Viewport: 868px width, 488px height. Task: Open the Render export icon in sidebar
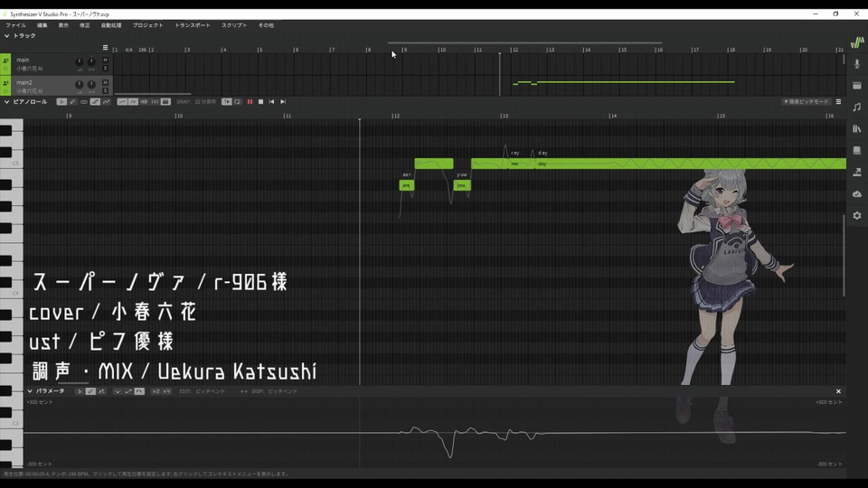(857, 172)
